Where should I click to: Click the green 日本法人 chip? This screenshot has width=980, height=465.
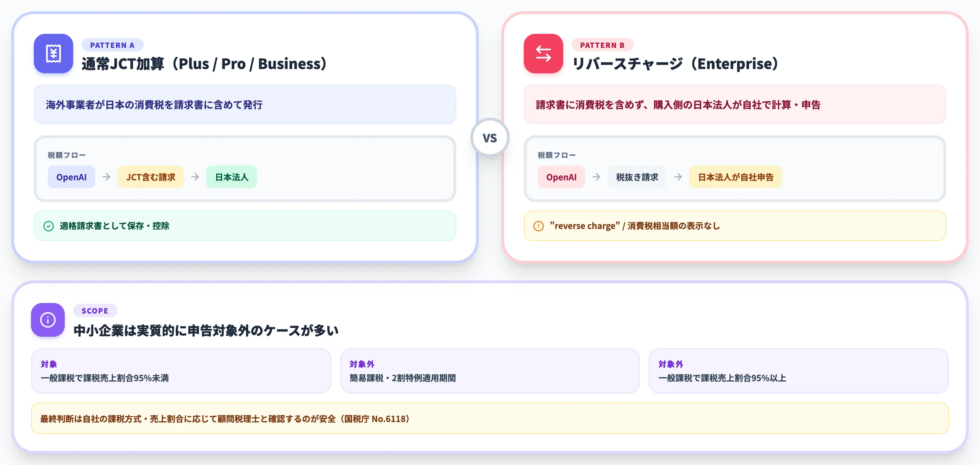(x=231, y=177)
